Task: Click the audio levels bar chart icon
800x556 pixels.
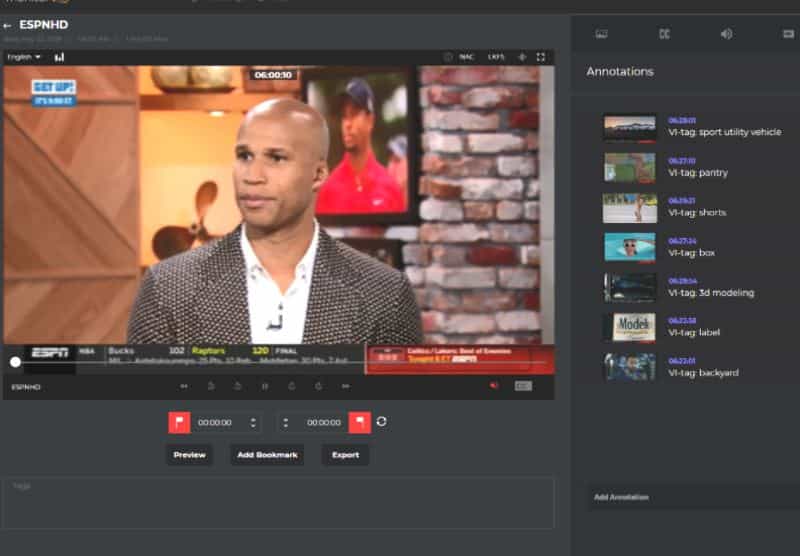Action: (59, 57)
